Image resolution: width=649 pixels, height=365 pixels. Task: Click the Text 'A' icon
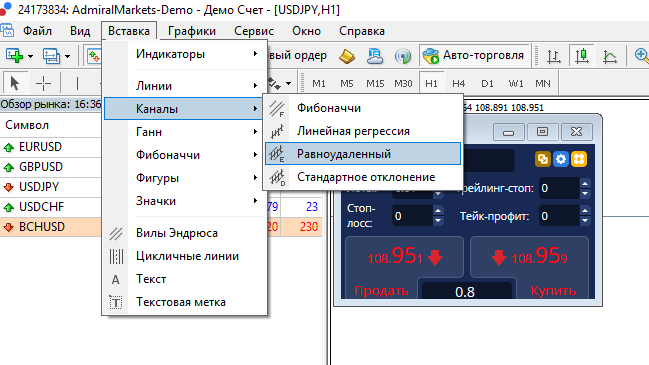(x=116, y=280)
